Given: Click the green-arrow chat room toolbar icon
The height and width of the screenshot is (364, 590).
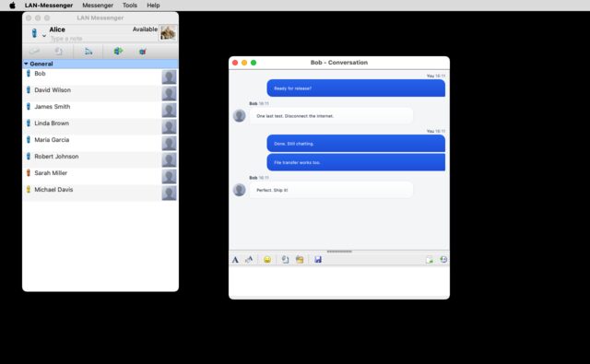Looking at the screenshot, I should pos(118,51).
